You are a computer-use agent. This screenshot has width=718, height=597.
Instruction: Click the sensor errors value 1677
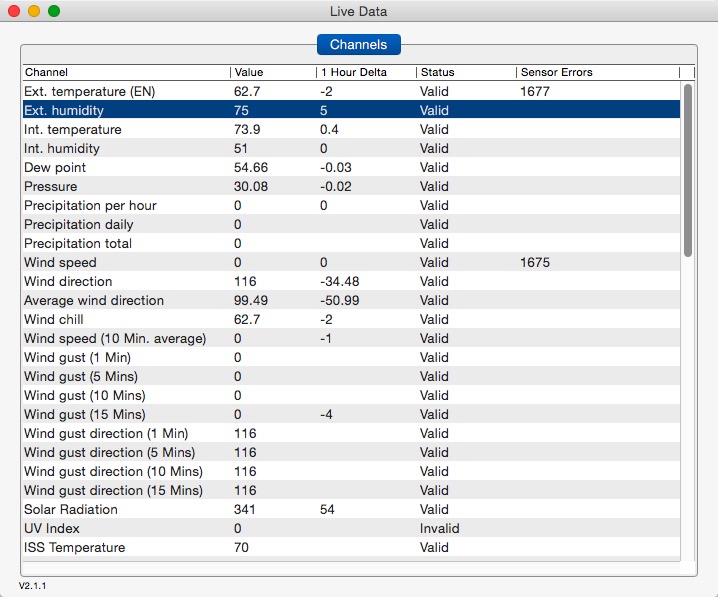pos(535,92)
